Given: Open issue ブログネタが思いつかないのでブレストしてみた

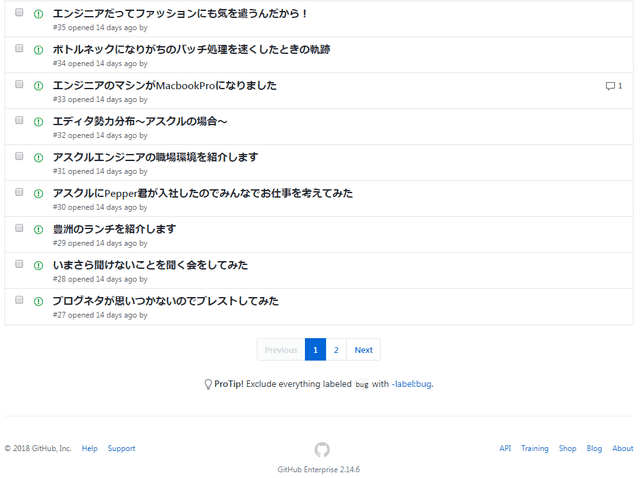Looking at the screenshot, I should [166, 301].
